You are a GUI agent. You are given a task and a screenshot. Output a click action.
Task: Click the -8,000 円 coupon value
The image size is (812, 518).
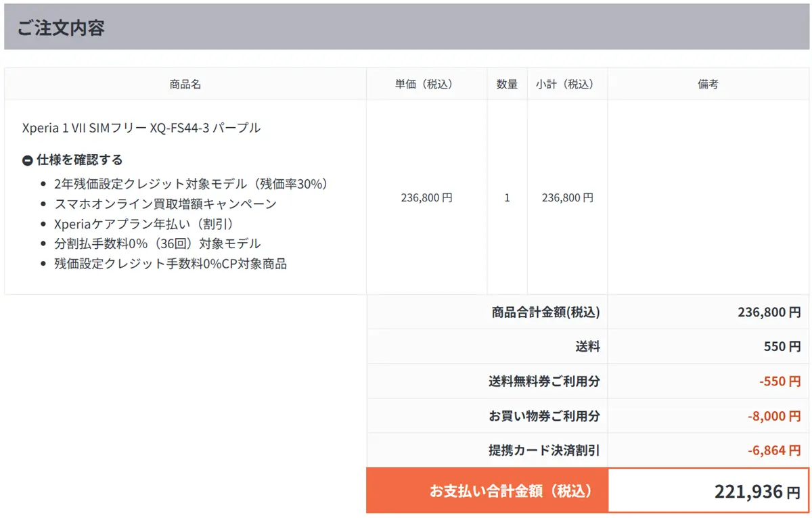pyautogui.click(x=774, y=416)
